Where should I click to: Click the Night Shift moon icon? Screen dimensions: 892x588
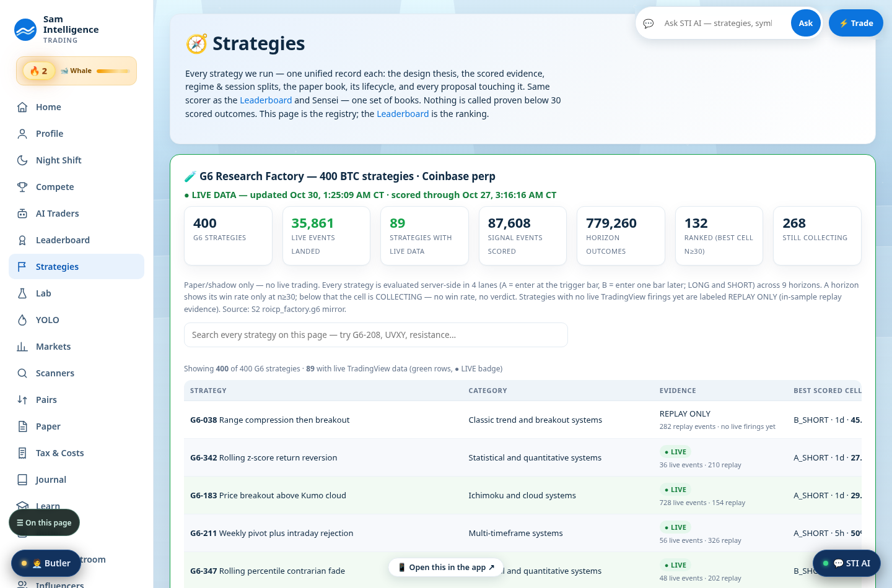coord(22,160)
